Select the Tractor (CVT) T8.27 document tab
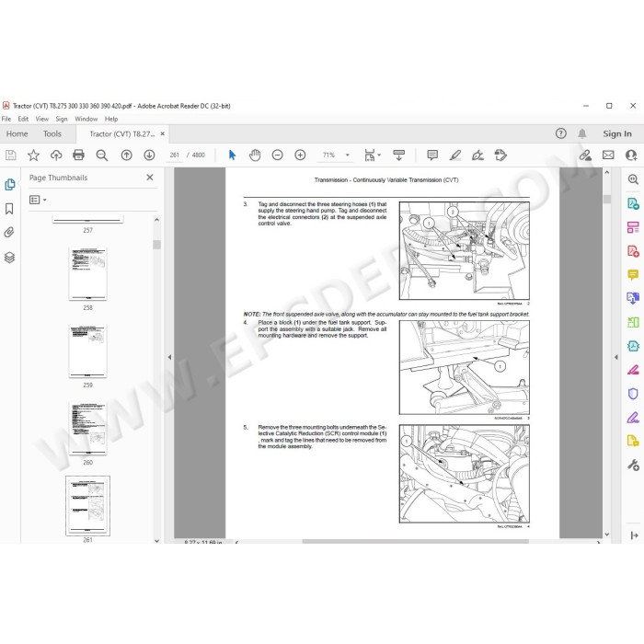Image resolution: width=644 pixels, height=644 pixels. coord(122,134)
